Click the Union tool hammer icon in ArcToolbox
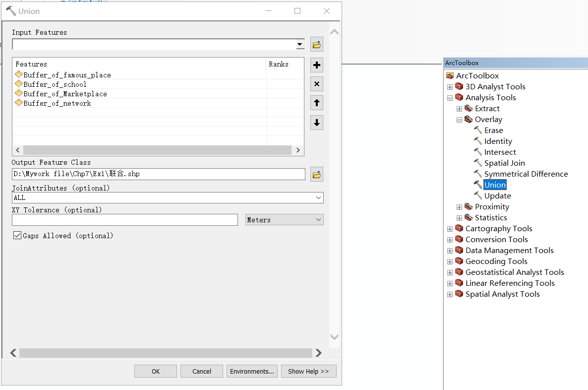Image resolution: width=588 pixels, height=390 pixels. click(x=478, y=185)
